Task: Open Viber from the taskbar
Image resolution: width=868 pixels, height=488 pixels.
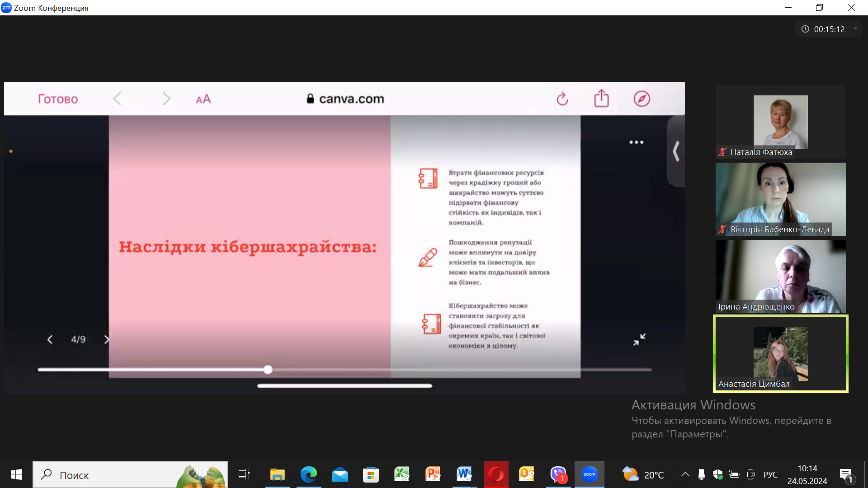Action: tap(558, 474)
